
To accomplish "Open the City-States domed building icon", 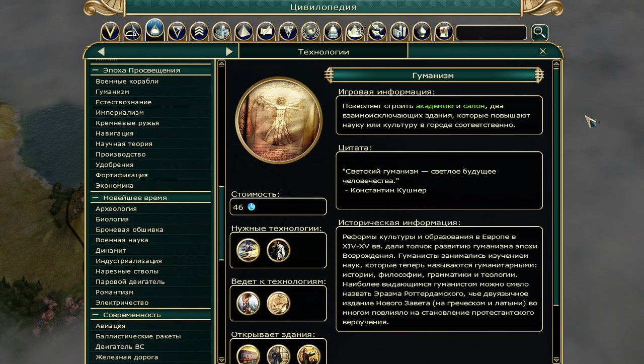I will pos(333,32).
